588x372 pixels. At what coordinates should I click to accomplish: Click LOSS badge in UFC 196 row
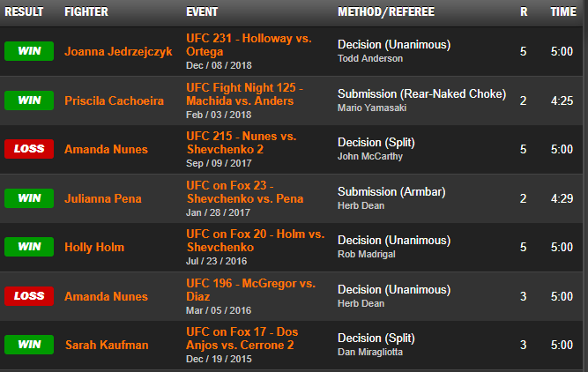pyautogui.click(x=29, y=296)
